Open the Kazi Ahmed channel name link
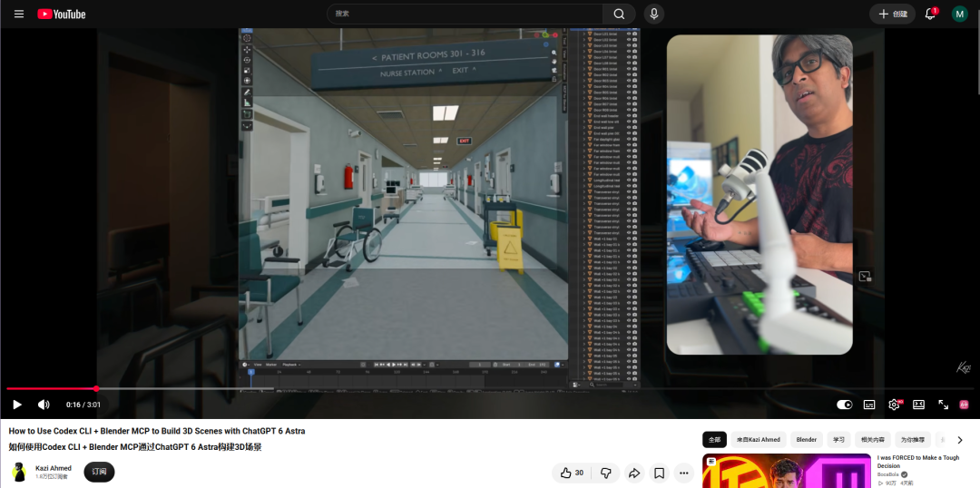Viewport: 980px width, 488px height. (x=54, y=468)
